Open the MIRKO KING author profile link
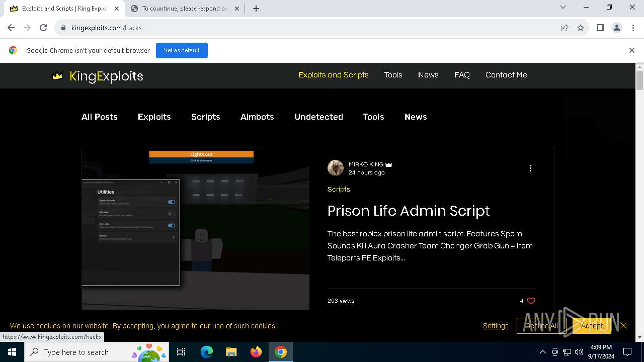This screenshot has height=362, width=644. [366, 164]
